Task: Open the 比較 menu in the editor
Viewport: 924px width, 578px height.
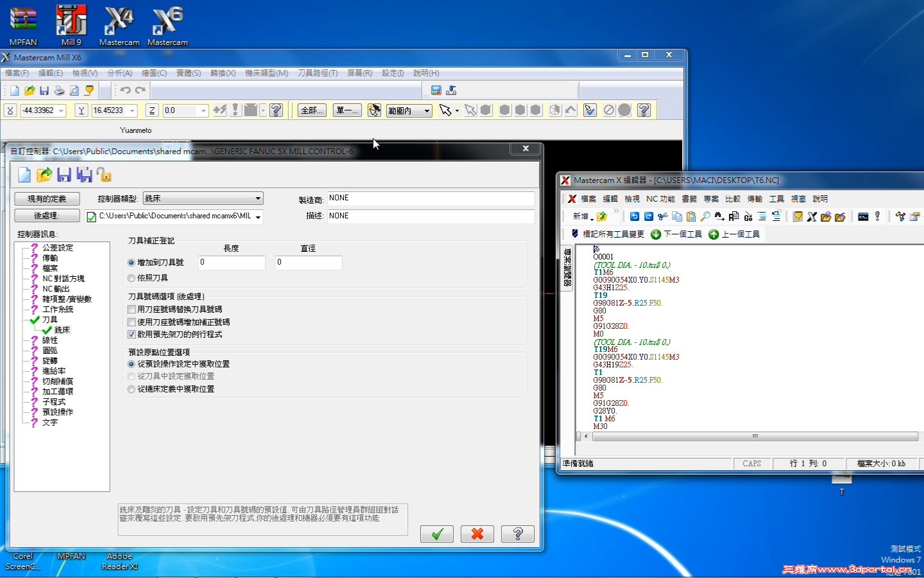Action: pos(733,199)
